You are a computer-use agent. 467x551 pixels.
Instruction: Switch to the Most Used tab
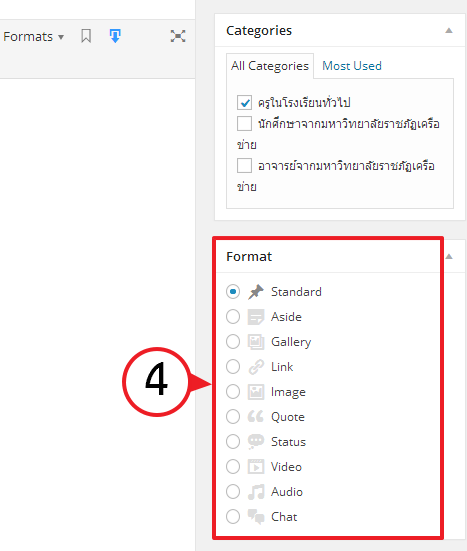352,66
